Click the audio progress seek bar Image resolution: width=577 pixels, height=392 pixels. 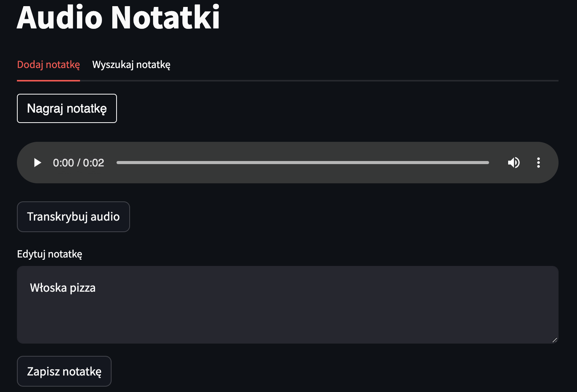[302, 163]
